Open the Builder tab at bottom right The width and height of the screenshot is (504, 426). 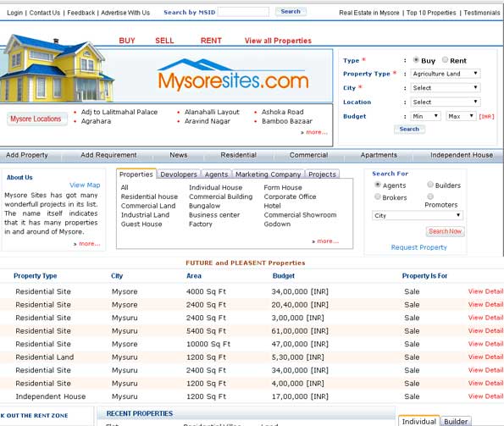coord(456,422)
